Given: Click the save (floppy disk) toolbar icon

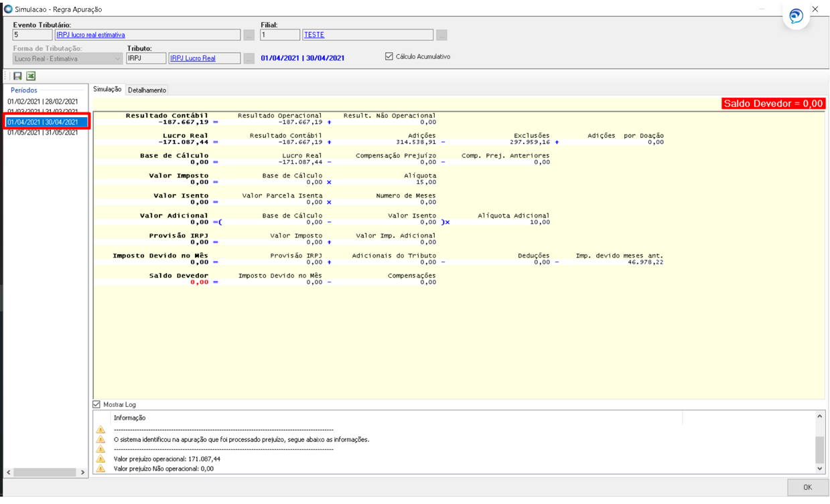Looking at the screenshot, I should click(18, 76).
